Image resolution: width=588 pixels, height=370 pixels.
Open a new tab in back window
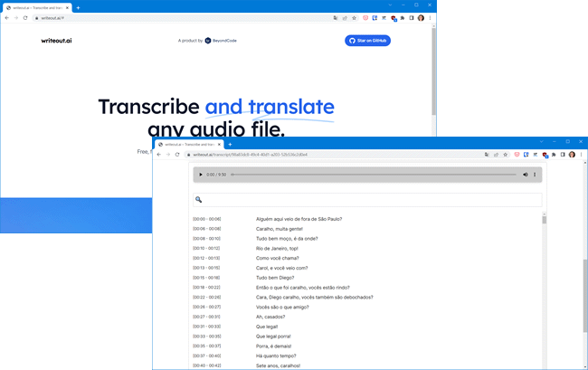click(78, 7)
